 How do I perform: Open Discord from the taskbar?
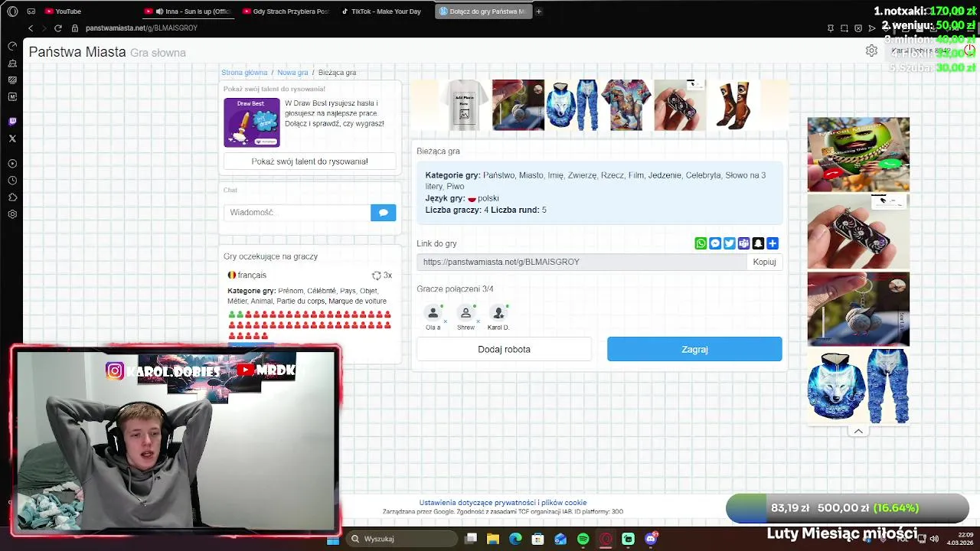(652, 539)
